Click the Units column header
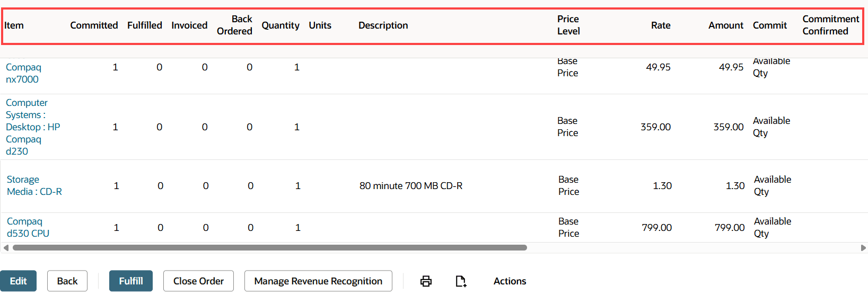 [320, 25]
